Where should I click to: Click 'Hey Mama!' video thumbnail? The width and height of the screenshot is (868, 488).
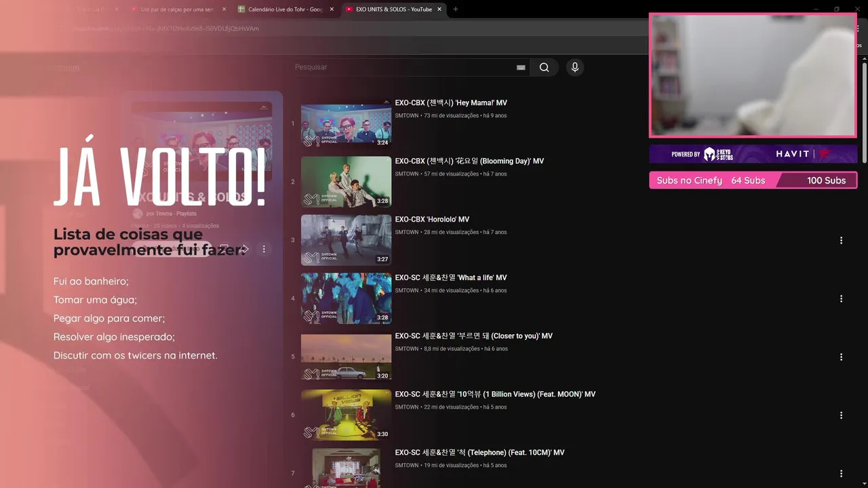346,123
